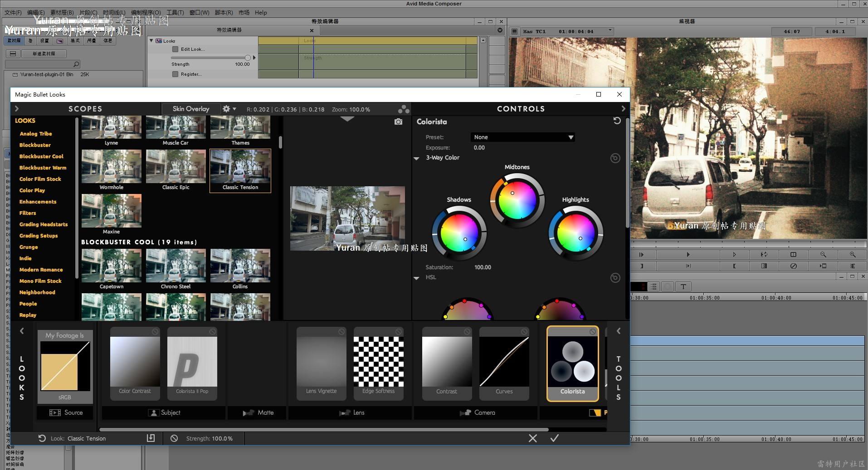This screenshot has height=470, width=868.
Task: Disable the Lens Vignette tool
Action: 341,332
